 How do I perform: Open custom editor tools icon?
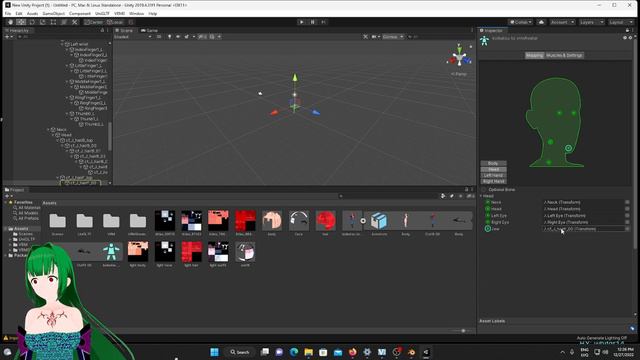74,22
